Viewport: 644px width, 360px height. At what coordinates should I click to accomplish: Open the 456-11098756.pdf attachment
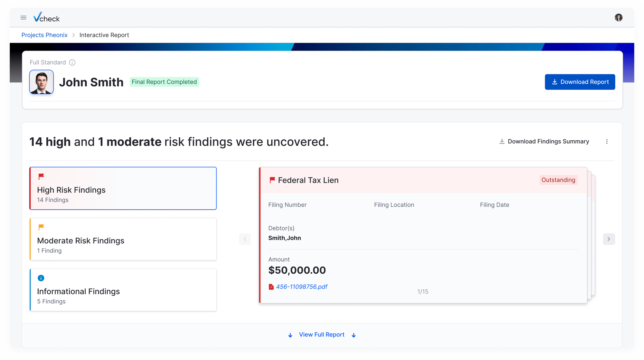[x=302, y=287]
